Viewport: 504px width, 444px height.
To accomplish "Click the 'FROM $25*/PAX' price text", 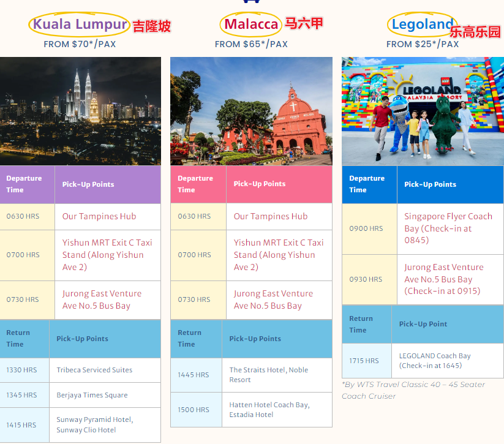I will (x=423, y=44).
